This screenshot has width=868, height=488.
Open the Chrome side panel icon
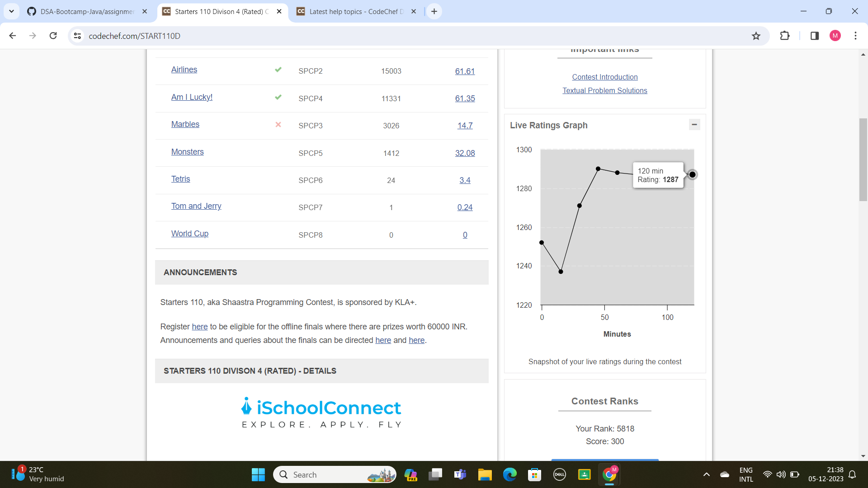point(815,36)
